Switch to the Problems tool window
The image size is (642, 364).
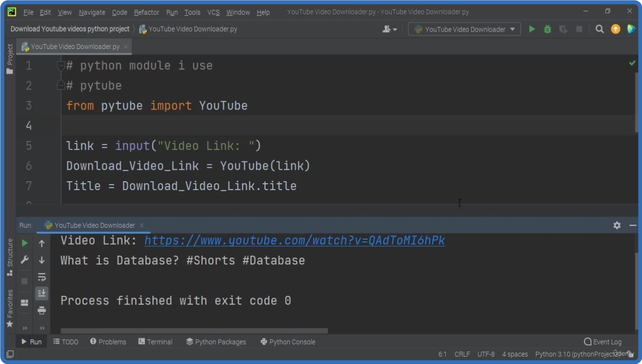click(x=108, y=342)
